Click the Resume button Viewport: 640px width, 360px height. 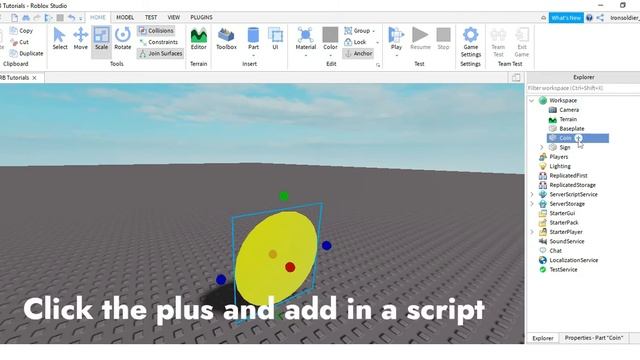point(420,38)
